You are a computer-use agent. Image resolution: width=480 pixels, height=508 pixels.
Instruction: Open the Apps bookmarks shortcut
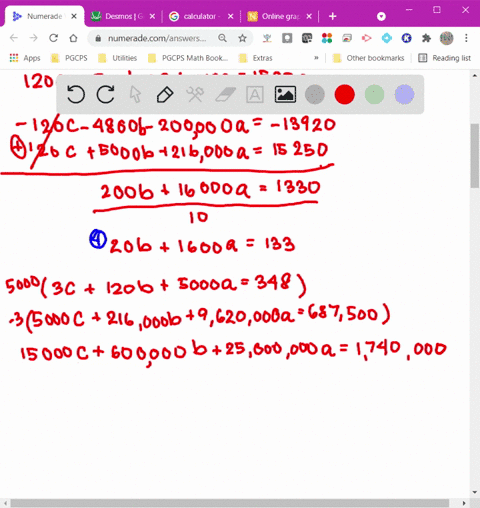tap(25, 58)
